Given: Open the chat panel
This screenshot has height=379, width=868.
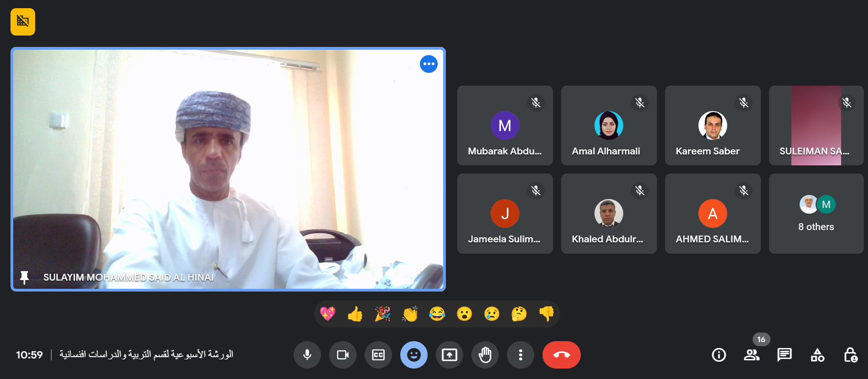Looking at the screenshot, I should [x=785, y=355].
